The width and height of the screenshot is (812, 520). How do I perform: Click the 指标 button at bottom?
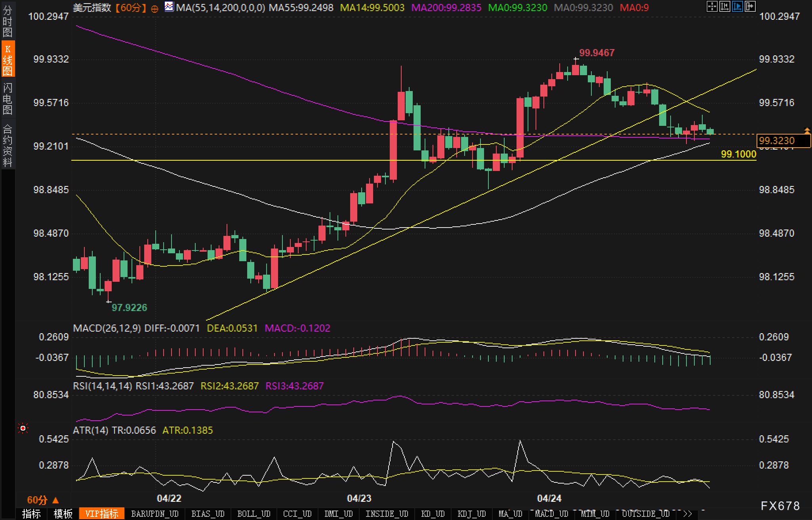(x=31, y=514)
